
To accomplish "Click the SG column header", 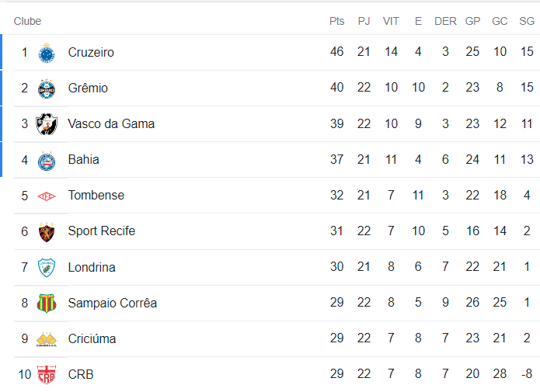I will click(x=527, y=21).
